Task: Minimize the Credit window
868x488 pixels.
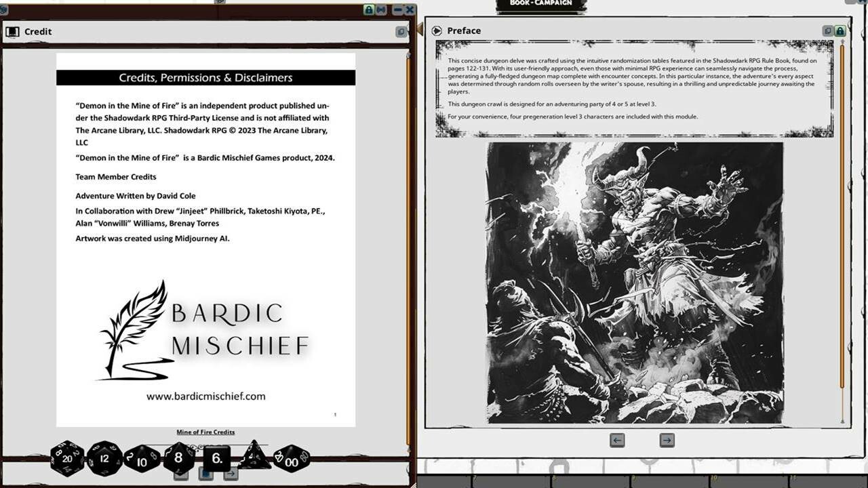Action: pyautogui.click(x=397, y=9)
